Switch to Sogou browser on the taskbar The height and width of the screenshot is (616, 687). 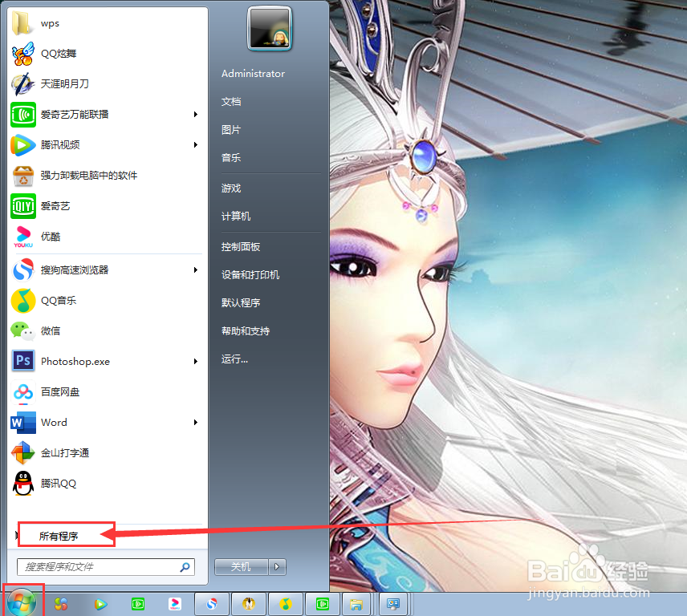click(x=212, y=604)
